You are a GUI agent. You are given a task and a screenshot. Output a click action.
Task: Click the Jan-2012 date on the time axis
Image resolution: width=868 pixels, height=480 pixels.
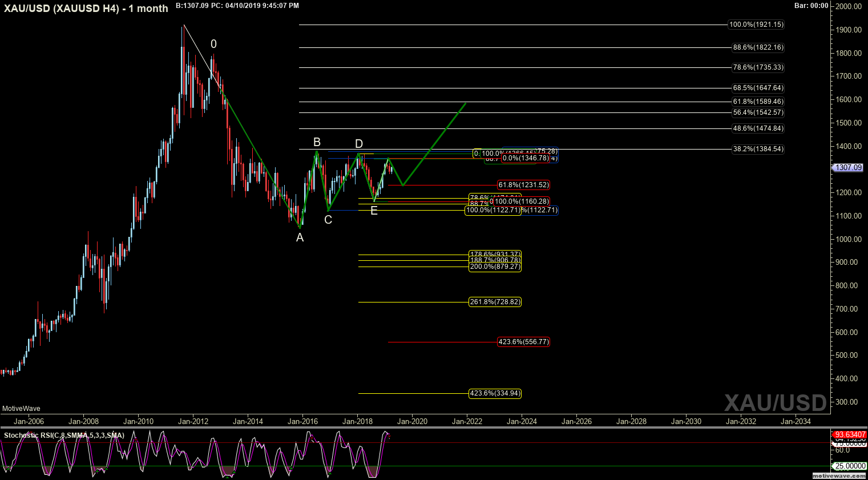click(x=193, y=422)
